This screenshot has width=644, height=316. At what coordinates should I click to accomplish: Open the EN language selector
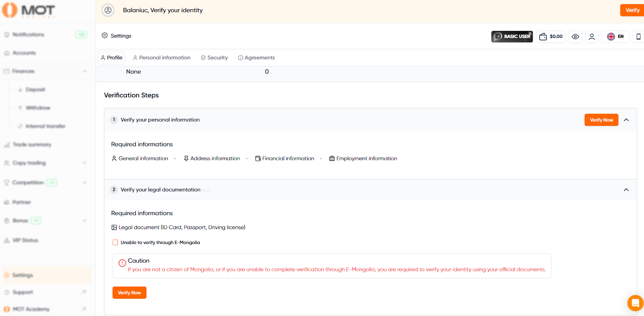click(615, 37)
